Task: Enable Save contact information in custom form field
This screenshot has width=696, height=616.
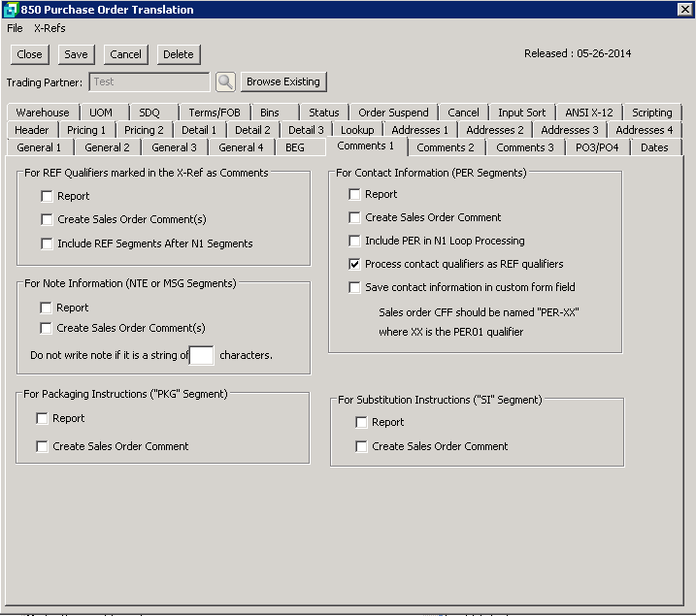Action: (x=355, y=287)
